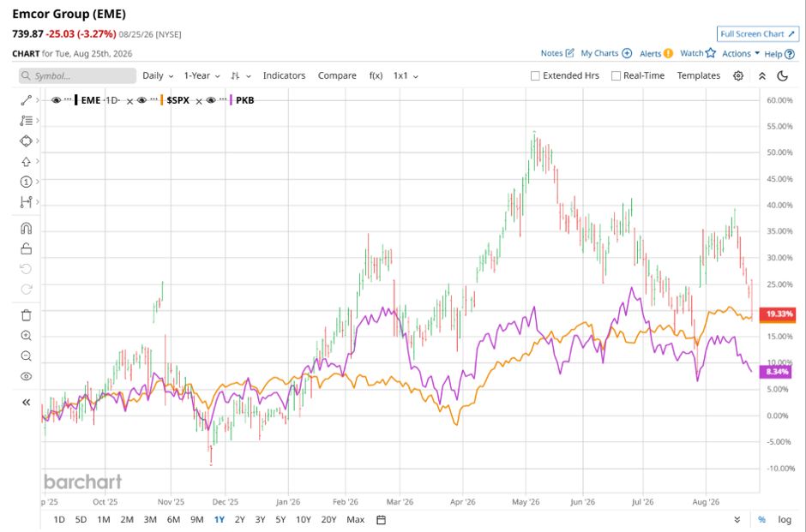
Task: Select the 5Y time range
Action: [280, 520]
